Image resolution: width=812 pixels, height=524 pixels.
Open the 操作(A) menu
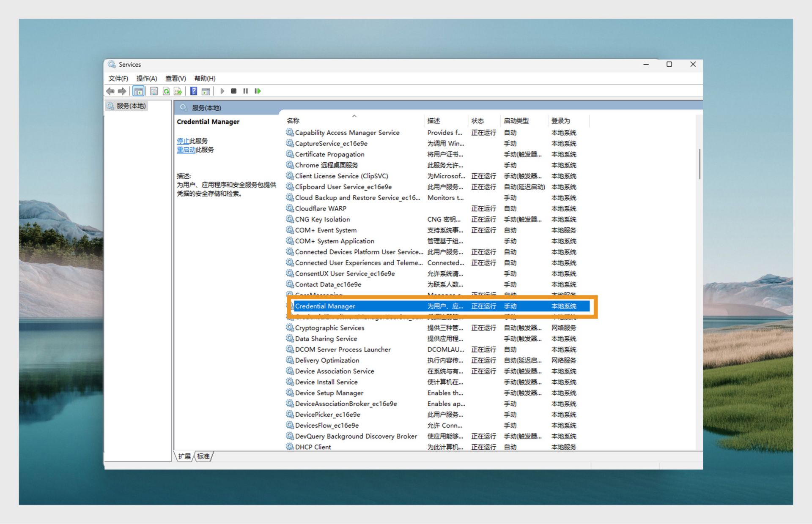[x=146, y=79]
